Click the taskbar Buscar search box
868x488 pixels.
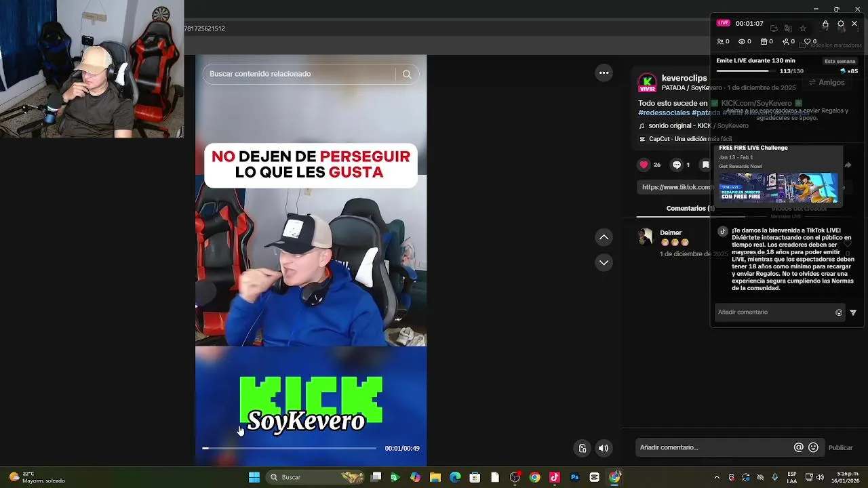click(316, 477)
